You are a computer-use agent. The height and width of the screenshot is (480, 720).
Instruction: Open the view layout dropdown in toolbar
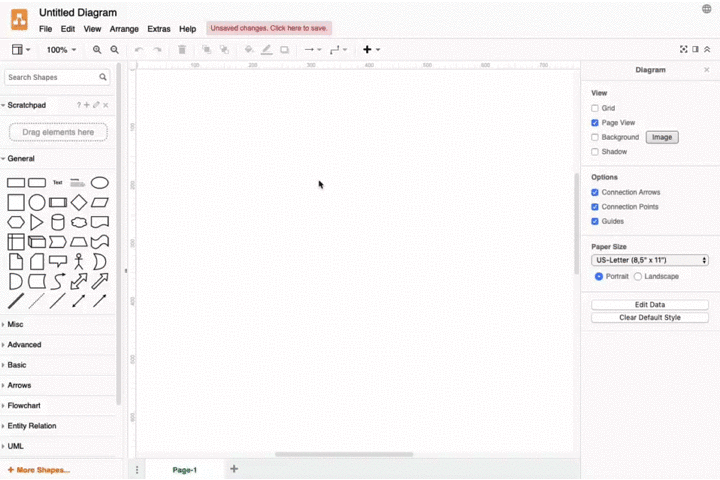(21, 50)
